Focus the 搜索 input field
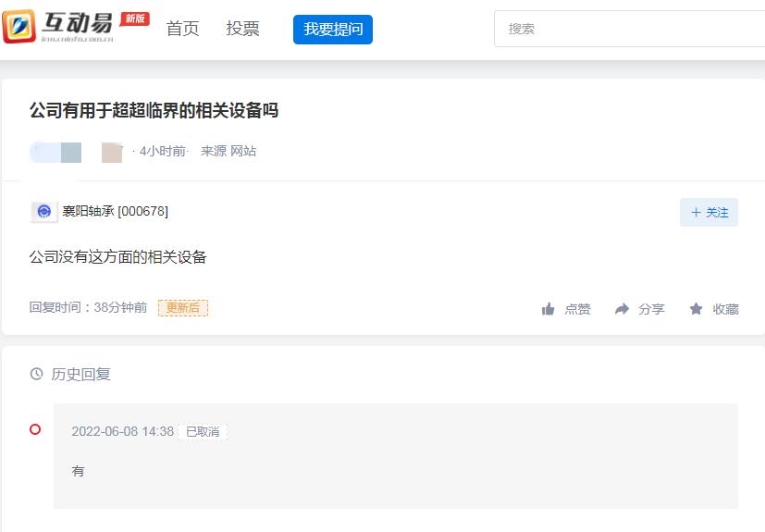This screenshot has width=765, height=532. pos(629,29)
